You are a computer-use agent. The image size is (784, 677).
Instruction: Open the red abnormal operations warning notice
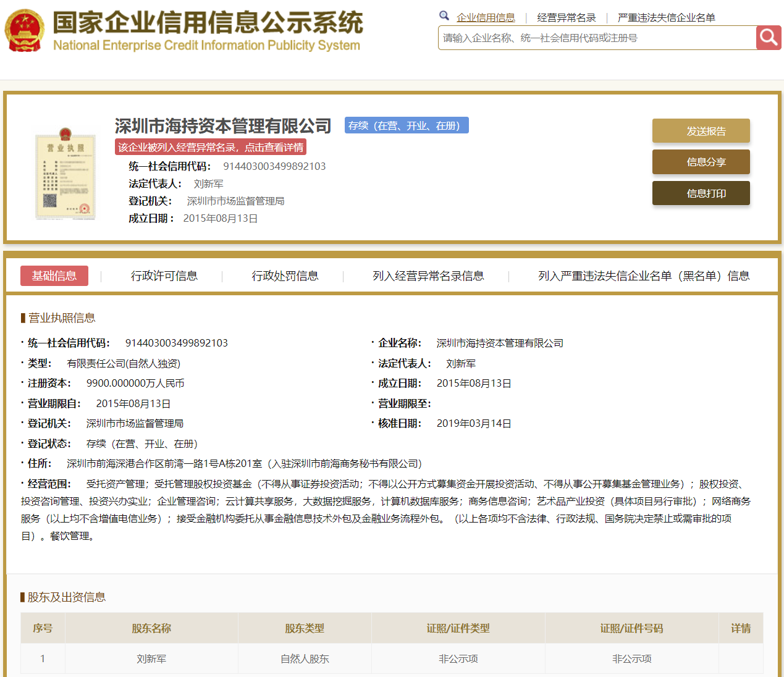[211, 147]
